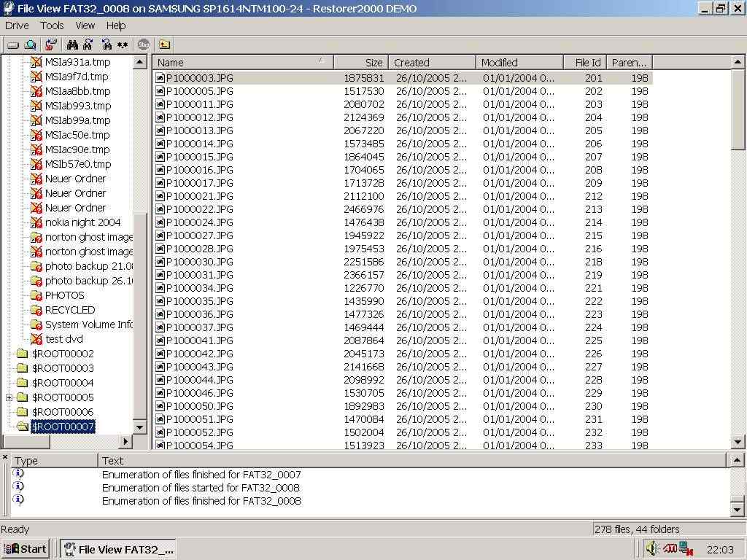Sort by the Size column header
Viewport: 747px width, 560px height.
(x=361, y=63)
